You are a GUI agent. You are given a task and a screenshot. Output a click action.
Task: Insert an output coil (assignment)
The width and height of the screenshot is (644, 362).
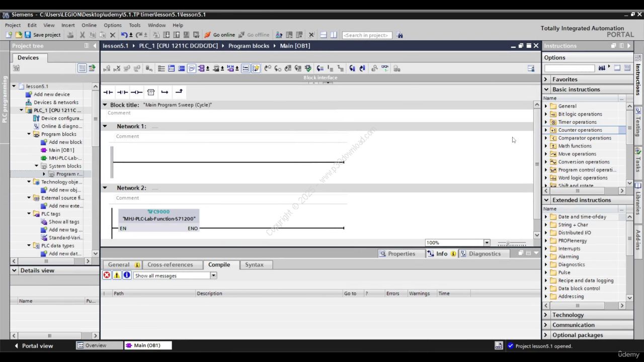point(136,92)
